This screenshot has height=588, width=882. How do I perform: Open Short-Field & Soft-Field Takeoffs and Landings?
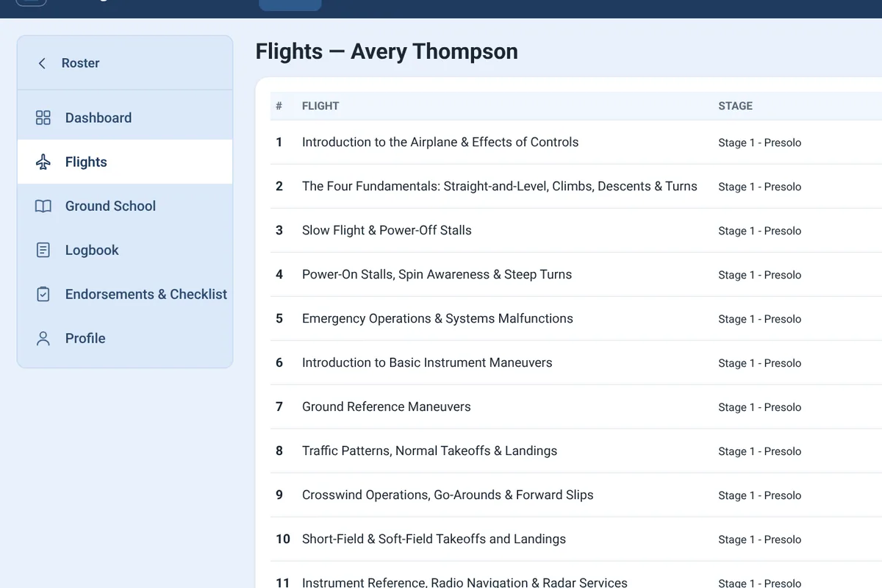[434, 539]
